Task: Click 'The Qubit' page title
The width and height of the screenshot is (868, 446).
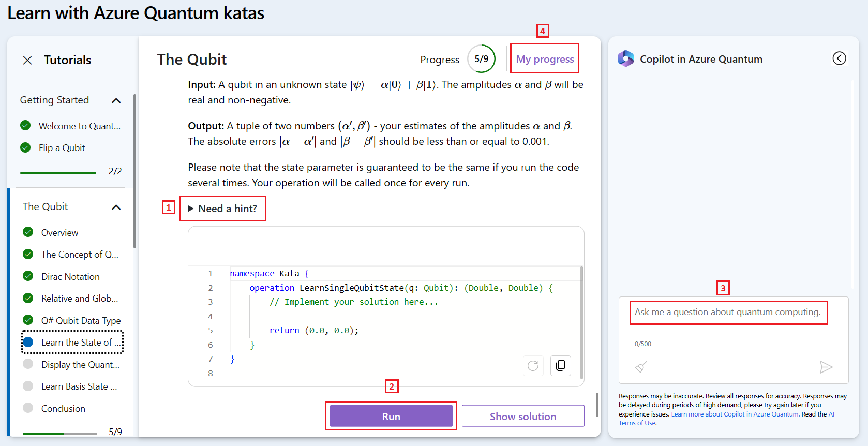Action: coord(192,60)
